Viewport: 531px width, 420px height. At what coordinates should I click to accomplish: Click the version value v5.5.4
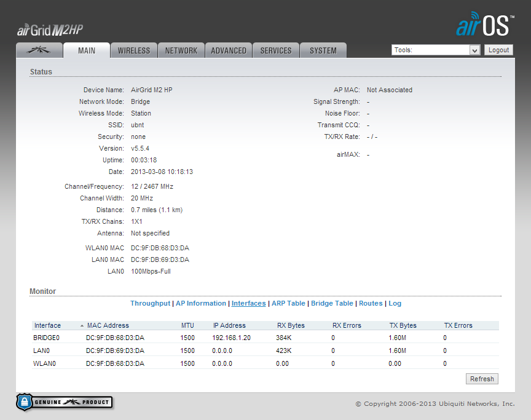click(x=140, y=148)
